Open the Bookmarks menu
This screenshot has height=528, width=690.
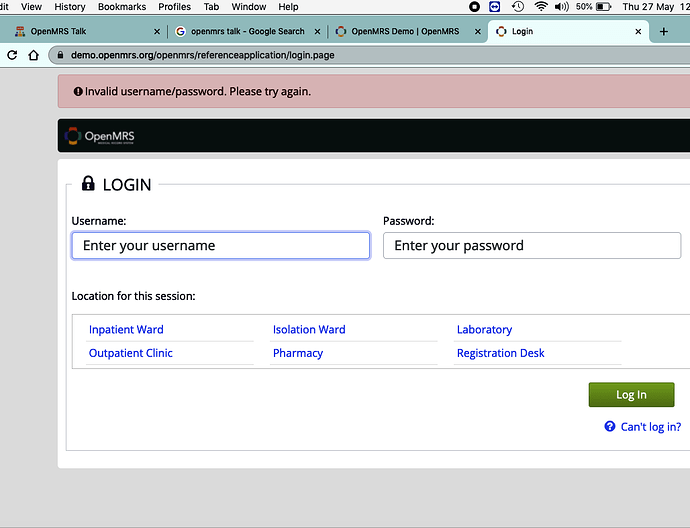[122, 7]
